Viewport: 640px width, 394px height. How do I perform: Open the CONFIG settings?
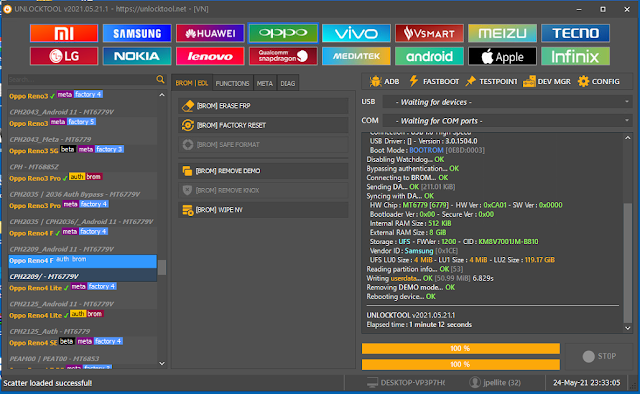click(599, 81)
